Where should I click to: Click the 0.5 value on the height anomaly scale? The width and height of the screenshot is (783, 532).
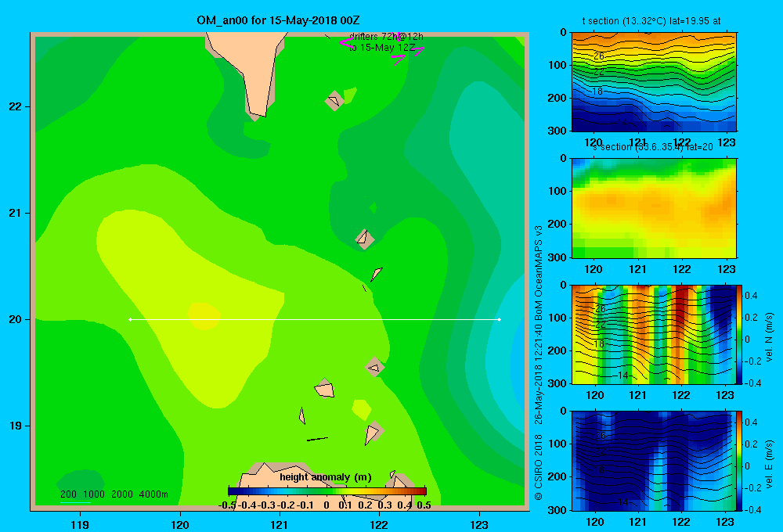pos(424,505)
